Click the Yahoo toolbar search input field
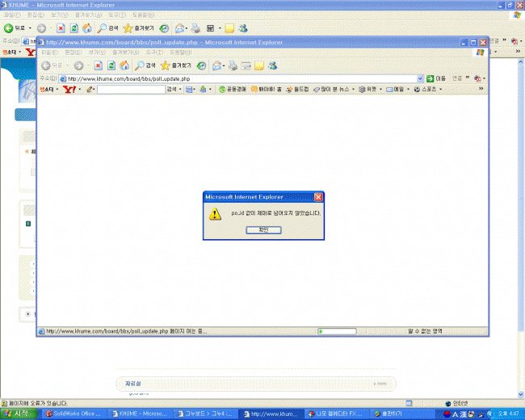 tap(131, 90)
